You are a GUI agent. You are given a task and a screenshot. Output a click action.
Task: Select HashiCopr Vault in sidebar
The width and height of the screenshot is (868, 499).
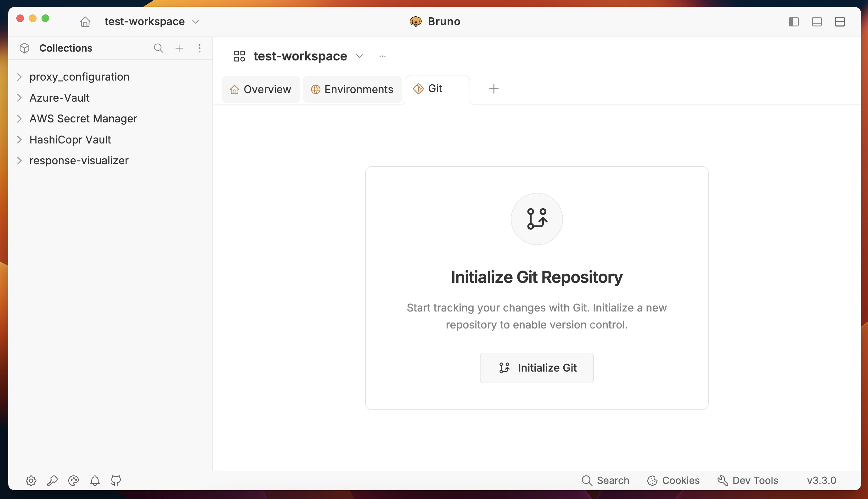(70, 139)
